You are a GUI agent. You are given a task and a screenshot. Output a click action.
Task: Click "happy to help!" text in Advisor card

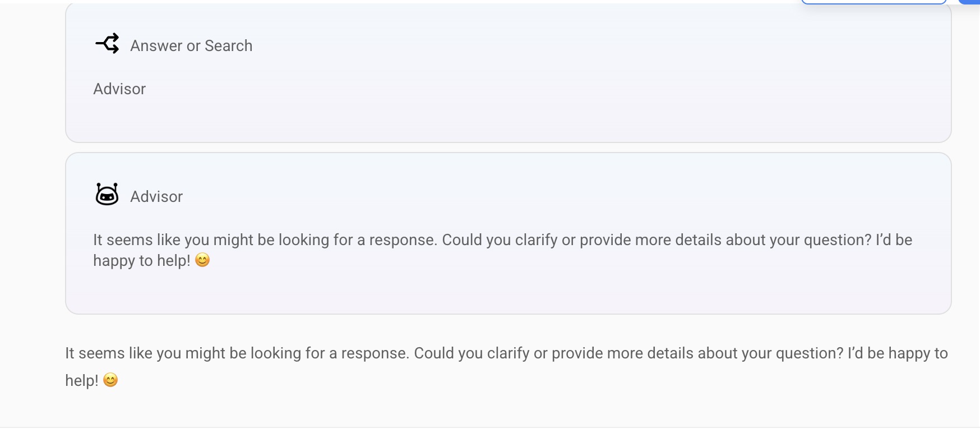142,261
